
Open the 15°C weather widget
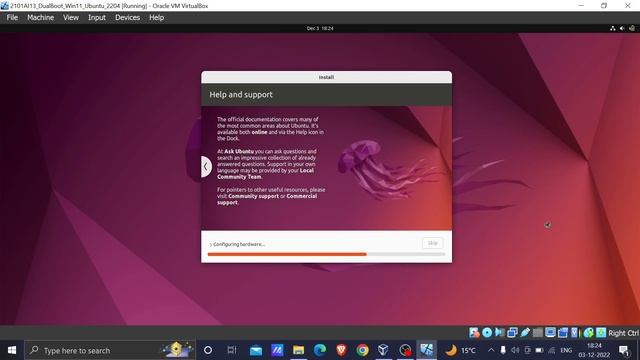click(460, 350)
